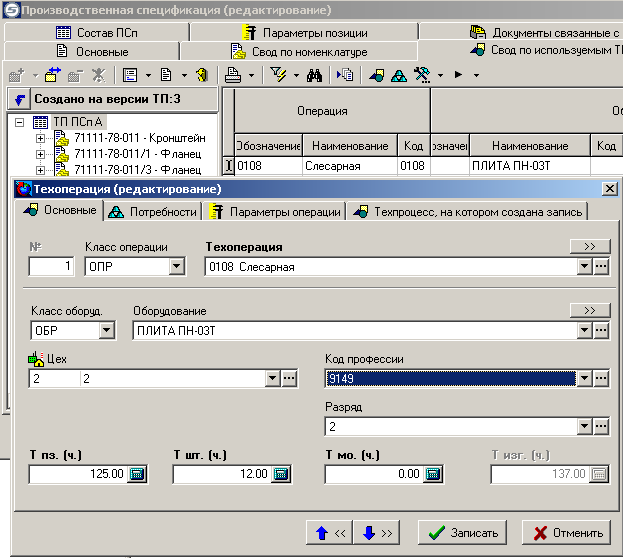Click the binoculars search icon in toolbar

[x=313, y=75]
